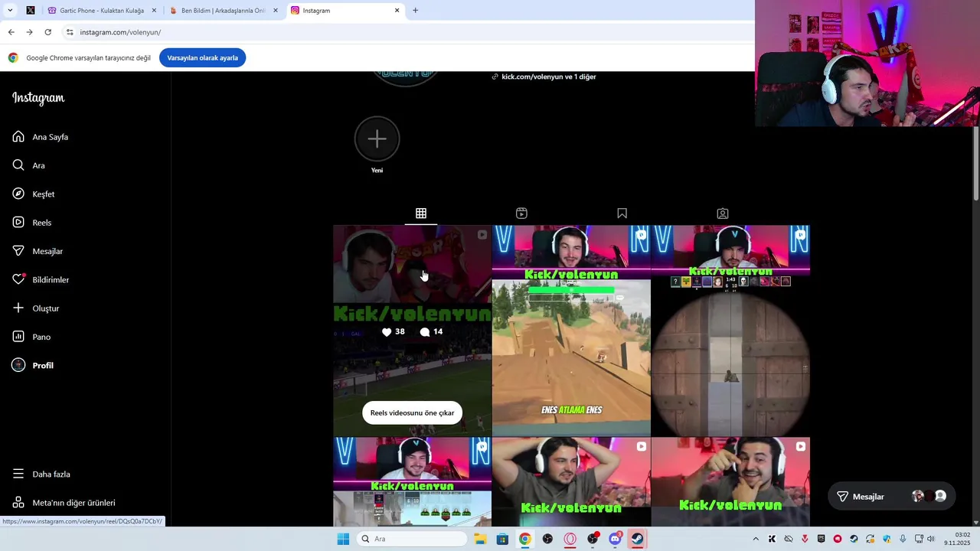Click the Instagram logo
The image size is (980, 551).
38,98
